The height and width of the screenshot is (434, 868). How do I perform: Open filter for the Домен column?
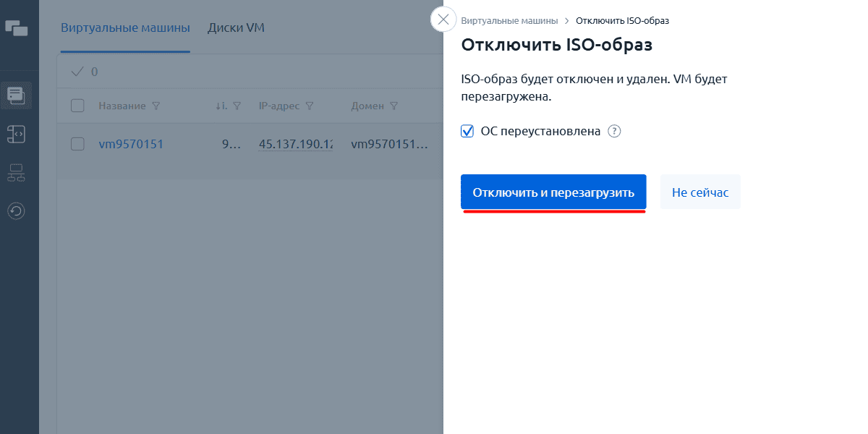394,106
